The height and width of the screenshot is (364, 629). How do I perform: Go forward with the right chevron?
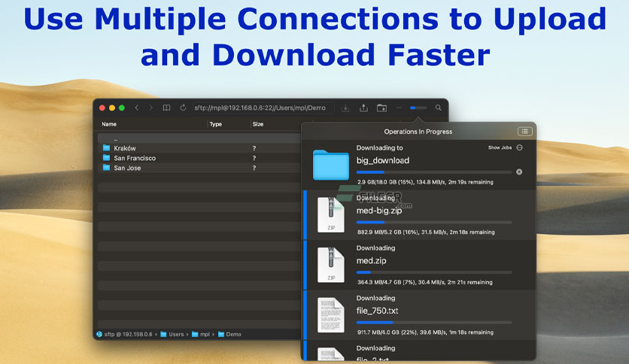[150, 108]
